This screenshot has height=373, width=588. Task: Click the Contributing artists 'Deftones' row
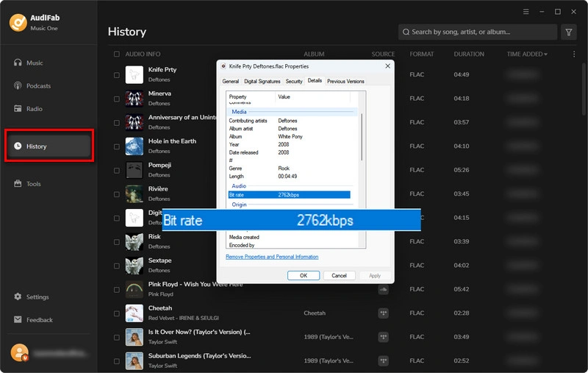click(x=289, y=121)
